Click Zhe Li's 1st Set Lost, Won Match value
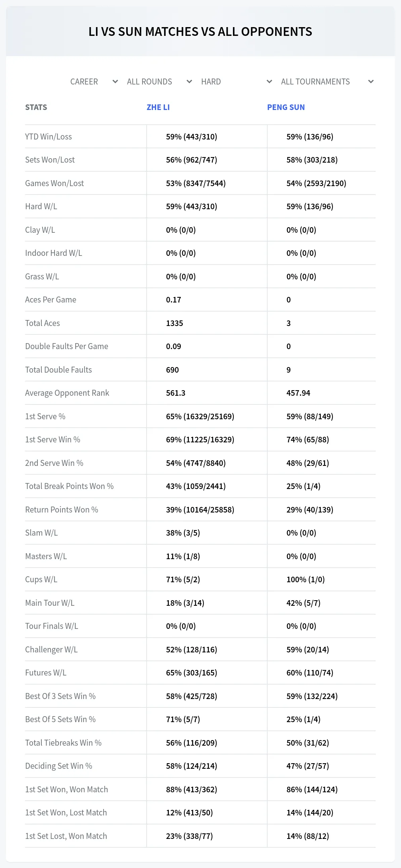Image resolution: width=401 pixels, height=868 pixels. coord(190,836)
